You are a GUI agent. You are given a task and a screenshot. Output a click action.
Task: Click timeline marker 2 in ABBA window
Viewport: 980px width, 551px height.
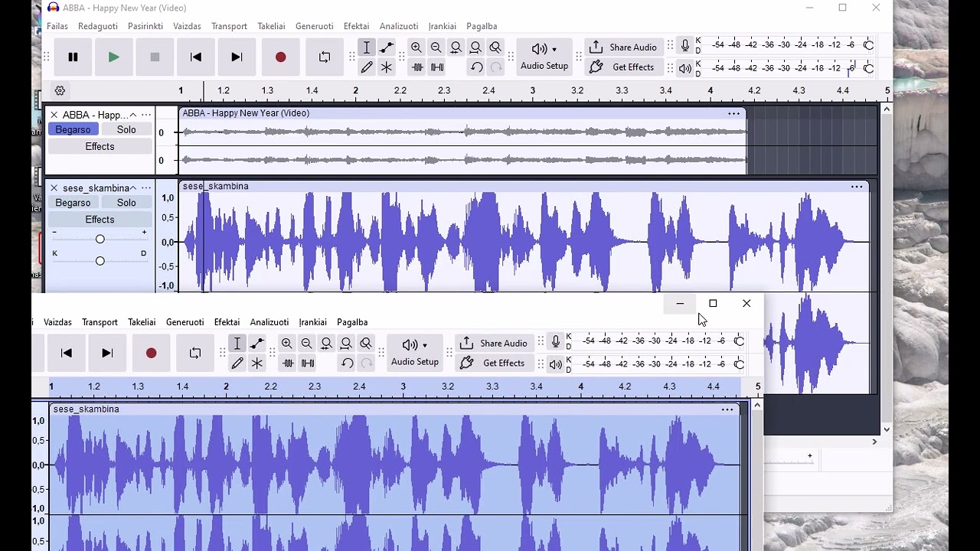point(355,90)
